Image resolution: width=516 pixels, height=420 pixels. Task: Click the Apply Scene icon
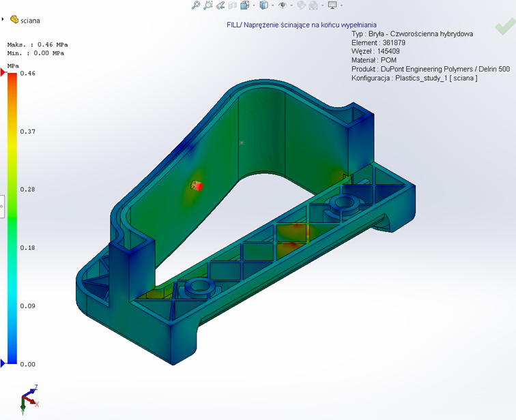(x=313, y=5)
